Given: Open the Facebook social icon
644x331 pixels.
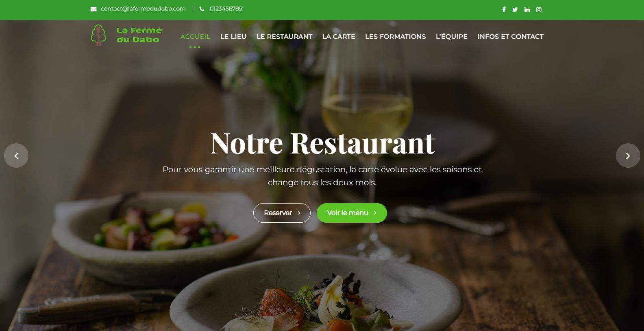Looking at the screenshot, I should (x=504, y=9).
